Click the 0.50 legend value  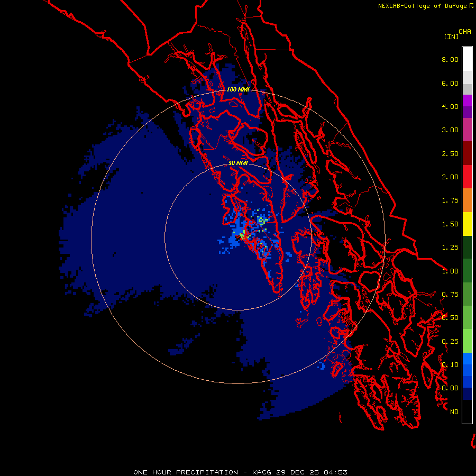pos(450,318)
